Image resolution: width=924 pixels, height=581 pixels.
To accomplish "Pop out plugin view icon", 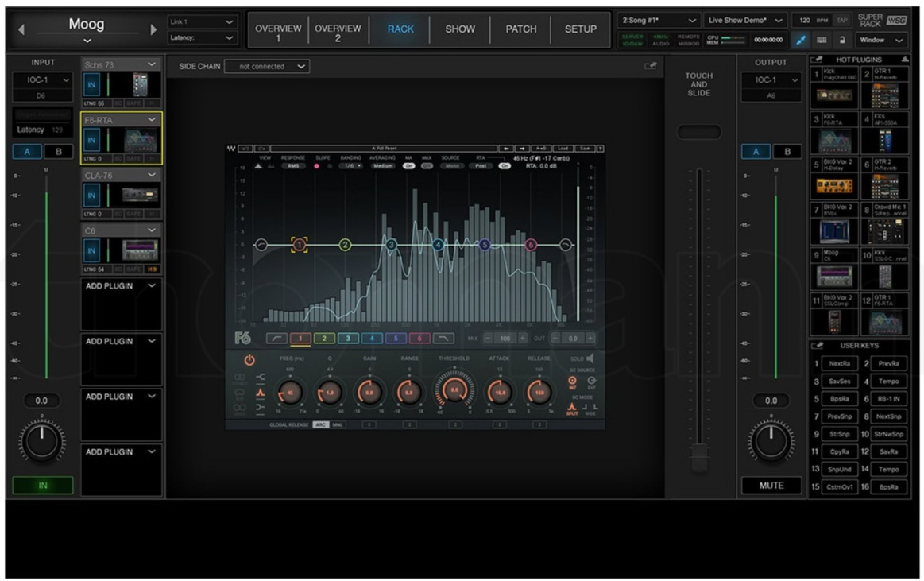I will (x=650, y=66).
